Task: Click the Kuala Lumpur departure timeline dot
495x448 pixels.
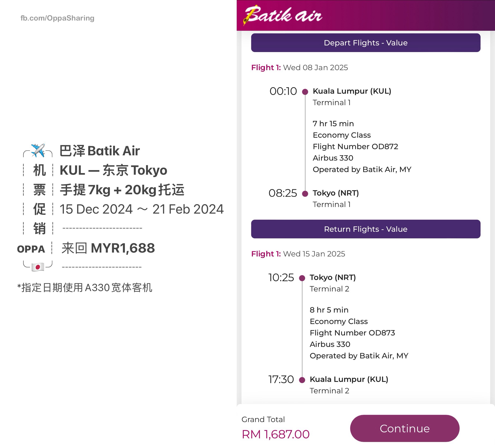Action: (x=305, y=92)
